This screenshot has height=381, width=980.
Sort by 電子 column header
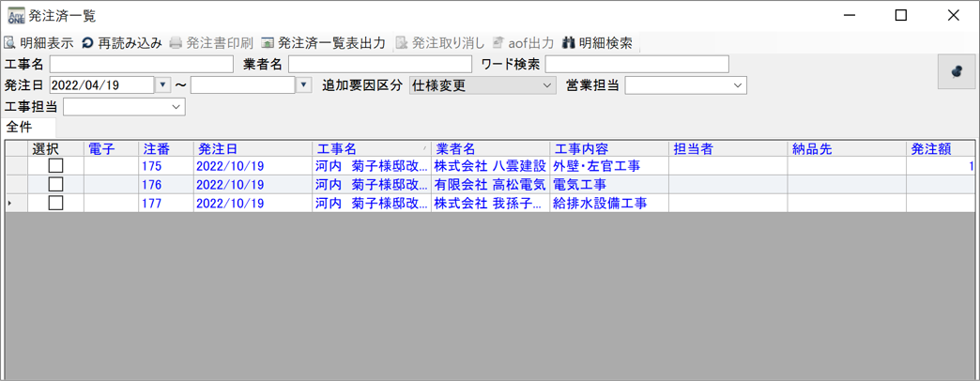coord(112,148)
